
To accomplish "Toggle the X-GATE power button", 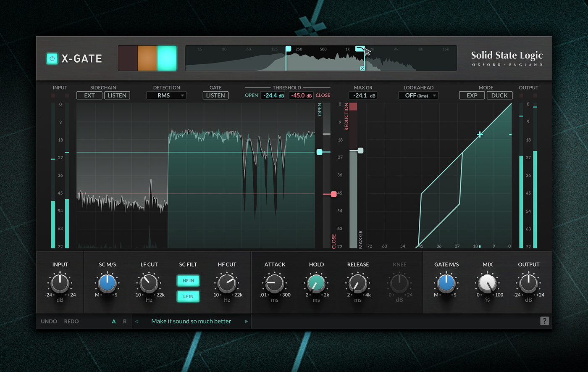I will (52, 58).
